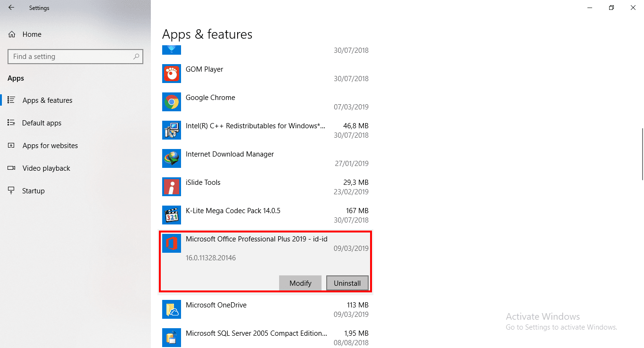
Task: Minimize the Settings window
Action: click(x=590, y=8)
